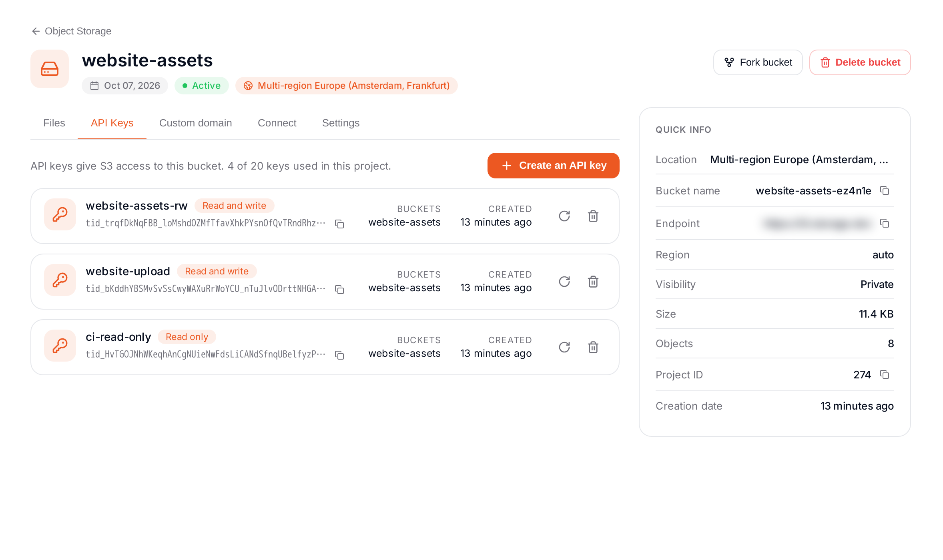Copy the ci-read-only key ID
This screenshot has height=560, width=943.
(339, 355)
